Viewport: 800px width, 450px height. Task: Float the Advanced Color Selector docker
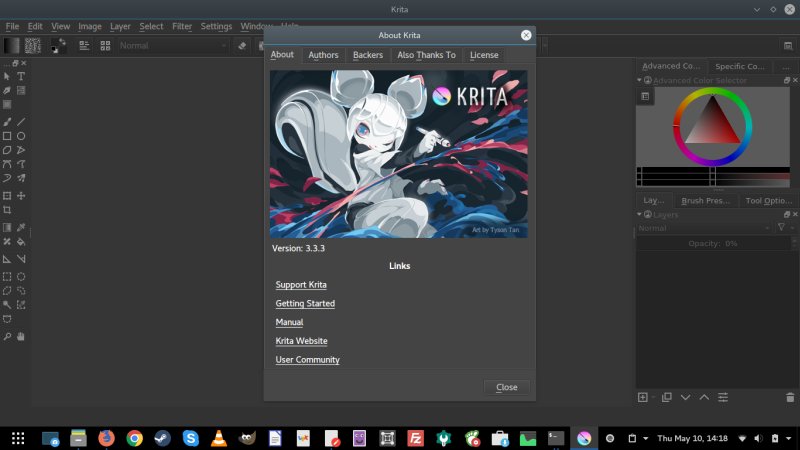(x=787, y=80)
